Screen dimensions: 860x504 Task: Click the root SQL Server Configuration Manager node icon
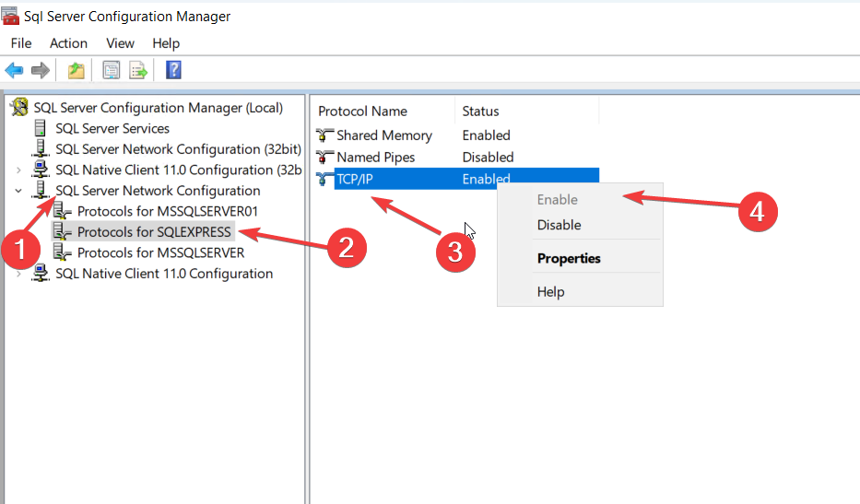[x=19, y=107]
